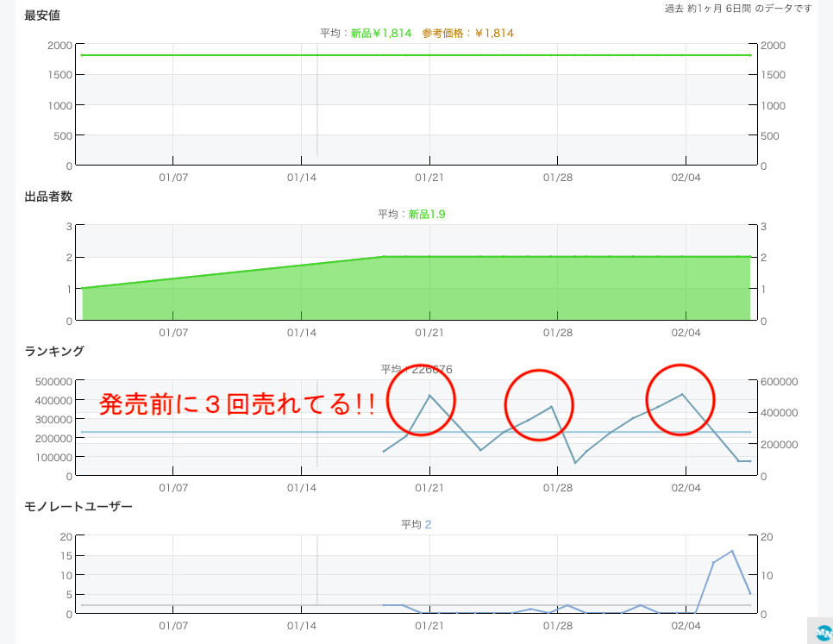Click the 新品1.9 seller average label
Screen dimensions: 833x644
pos(427,214)
